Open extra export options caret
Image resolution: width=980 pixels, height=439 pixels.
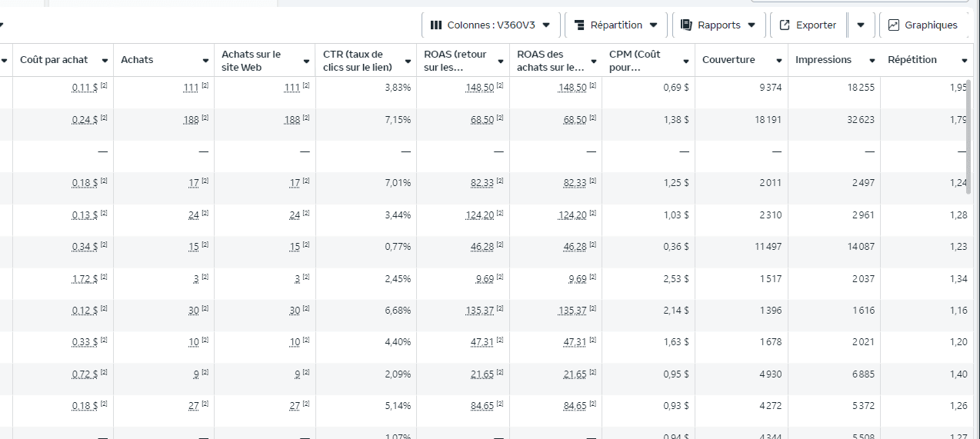point(861,25)
